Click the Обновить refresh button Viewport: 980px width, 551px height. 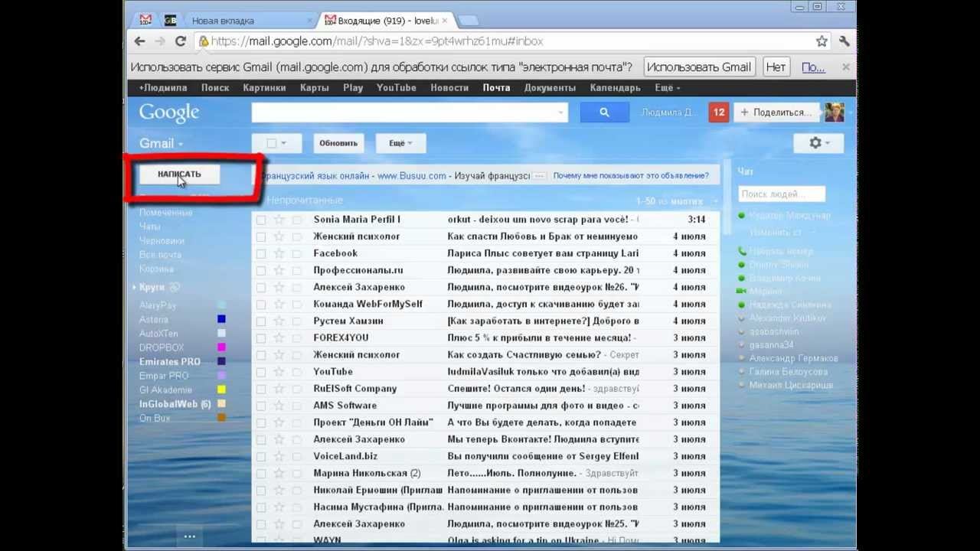(338, 143)
